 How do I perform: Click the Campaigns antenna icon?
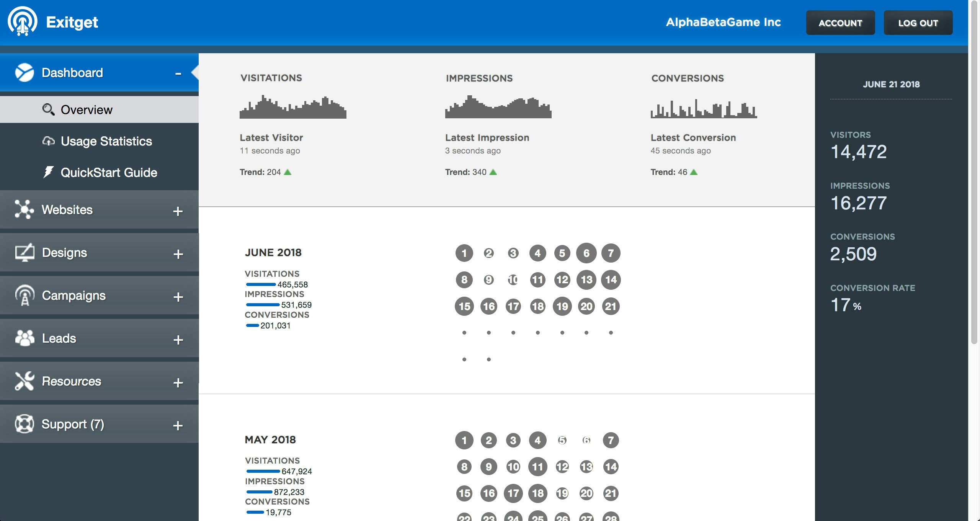pos(25,296)
